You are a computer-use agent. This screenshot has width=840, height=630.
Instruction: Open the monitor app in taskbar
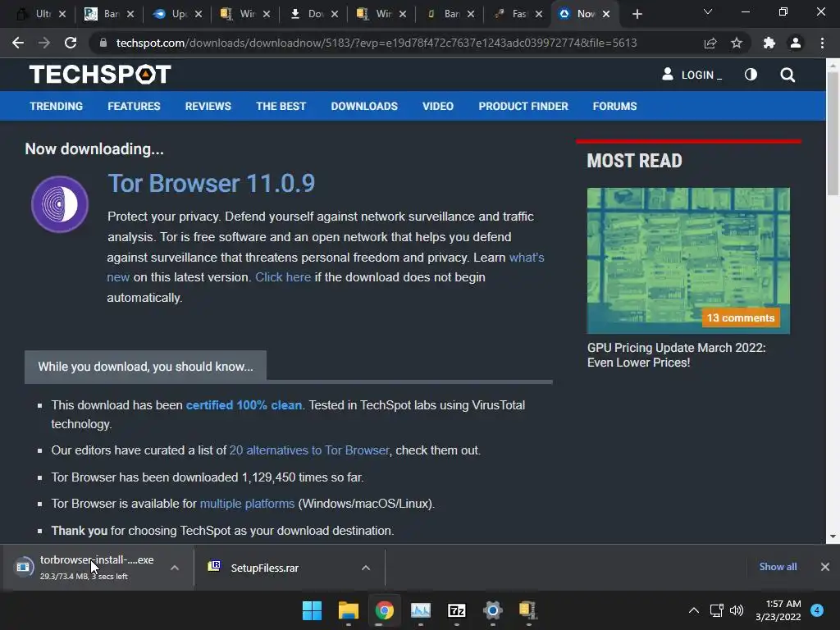coord(421,610)
